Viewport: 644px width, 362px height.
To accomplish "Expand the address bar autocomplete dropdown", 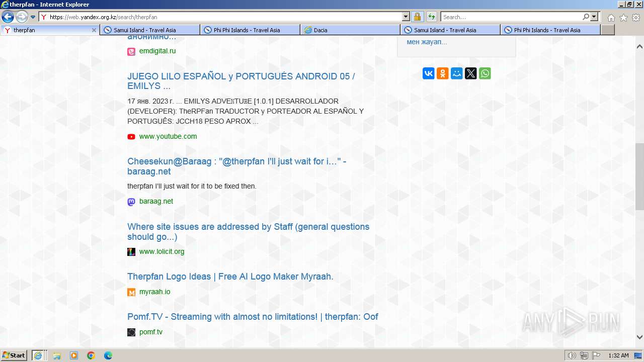I will coord(406,17).
